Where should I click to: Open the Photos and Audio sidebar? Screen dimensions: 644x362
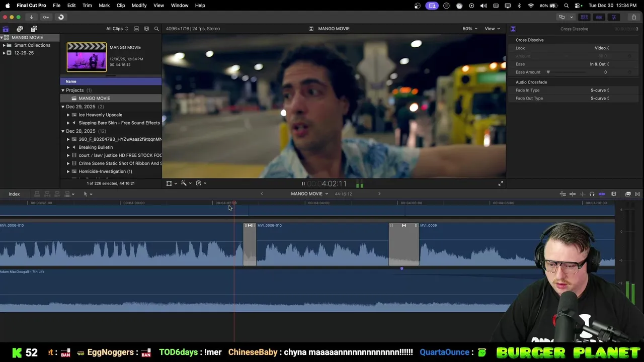[20, 29]
